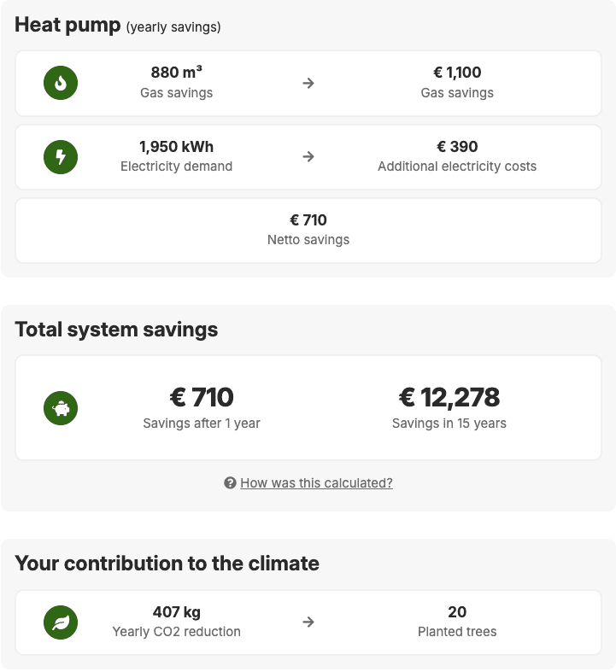This screenshot has height=672, width=616.
Task: Click the € 390 additional electricity costs
Action: pyautogui.click(x=457, y=147)
